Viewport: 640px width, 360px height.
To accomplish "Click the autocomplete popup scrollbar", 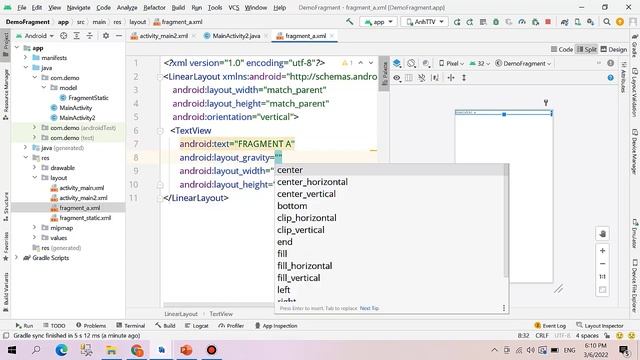I will point(506,220).
